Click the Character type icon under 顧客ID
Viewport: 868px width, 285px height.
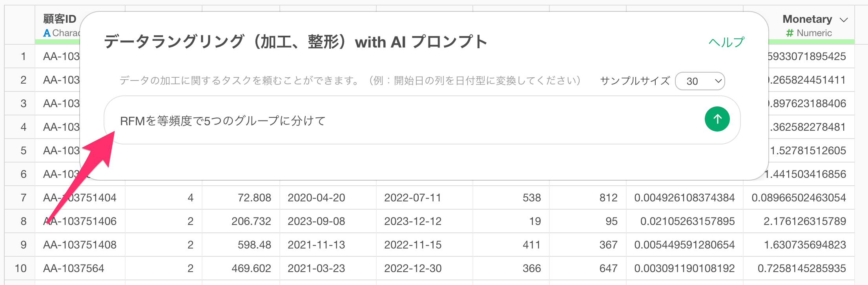tap(47, 33)
